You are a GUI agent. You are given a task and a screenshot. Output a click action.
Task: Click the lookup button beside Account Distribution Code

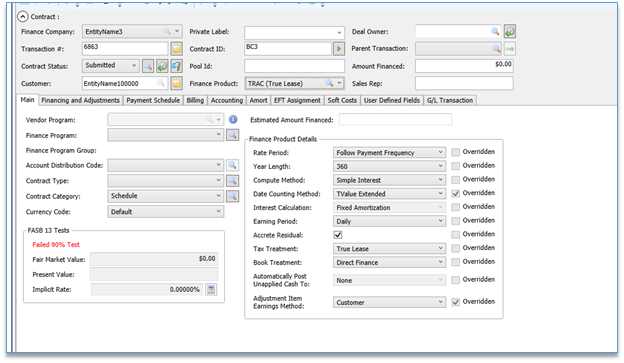[232, 165]
